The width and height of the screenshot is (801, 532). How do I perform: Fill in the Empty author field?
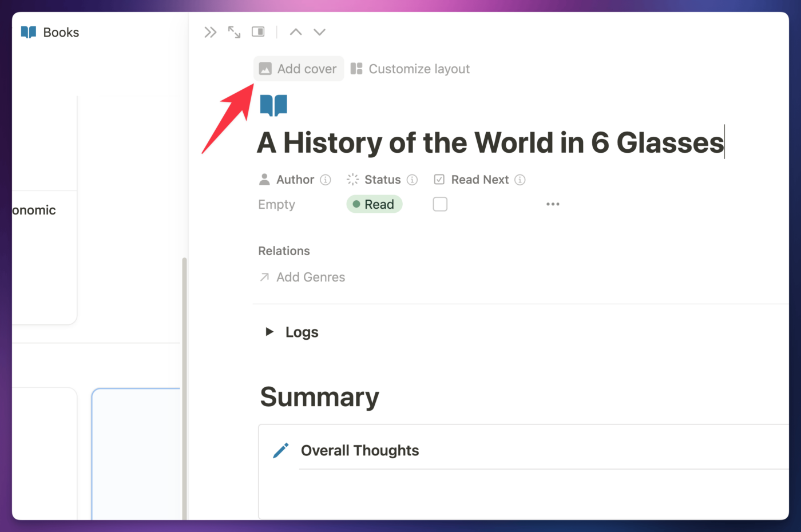coord(277,204)
